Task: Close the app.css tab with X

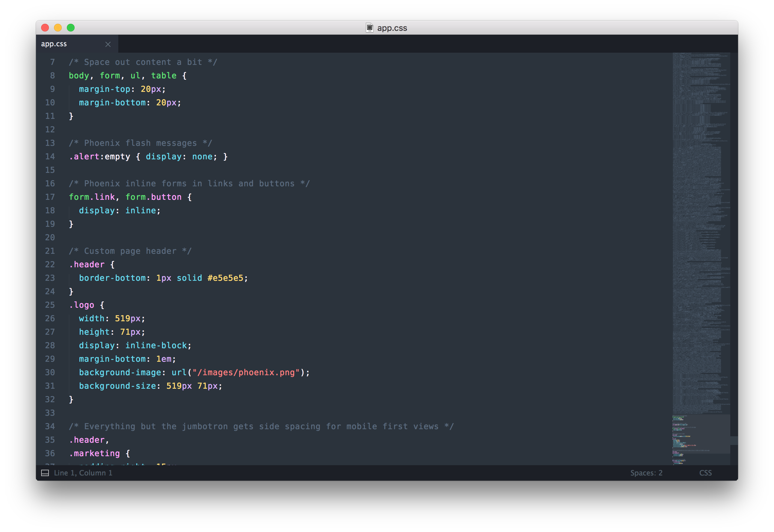Action: (108, 44)
